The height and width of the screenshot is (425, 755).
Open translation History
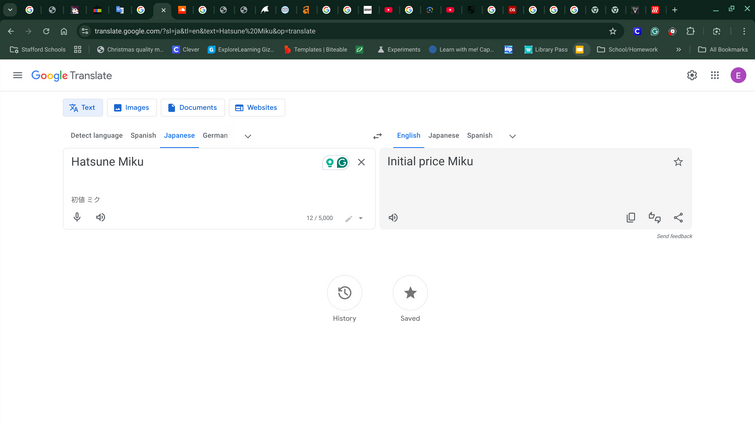coord(344,293)
